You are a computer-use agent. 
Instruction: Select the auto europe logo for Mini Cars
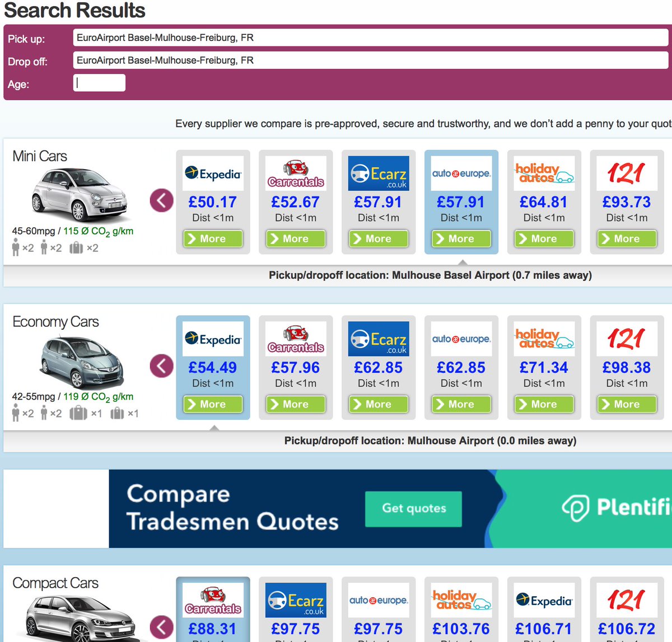pos(461,173)
